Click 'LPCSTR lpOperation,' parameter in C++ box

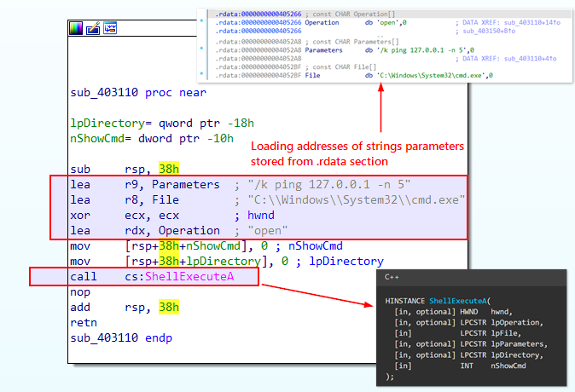click(x=502, y=323)
